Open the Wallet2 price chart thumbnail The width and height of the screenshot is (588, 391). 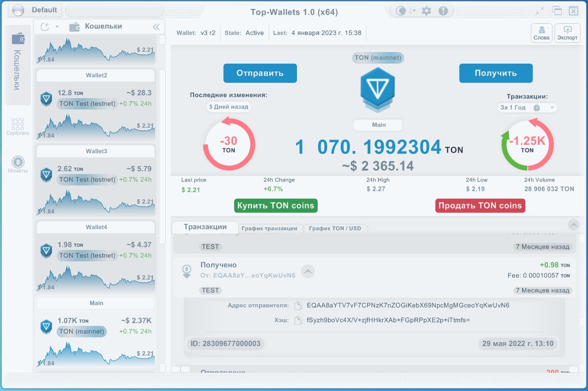coord(96,126)
